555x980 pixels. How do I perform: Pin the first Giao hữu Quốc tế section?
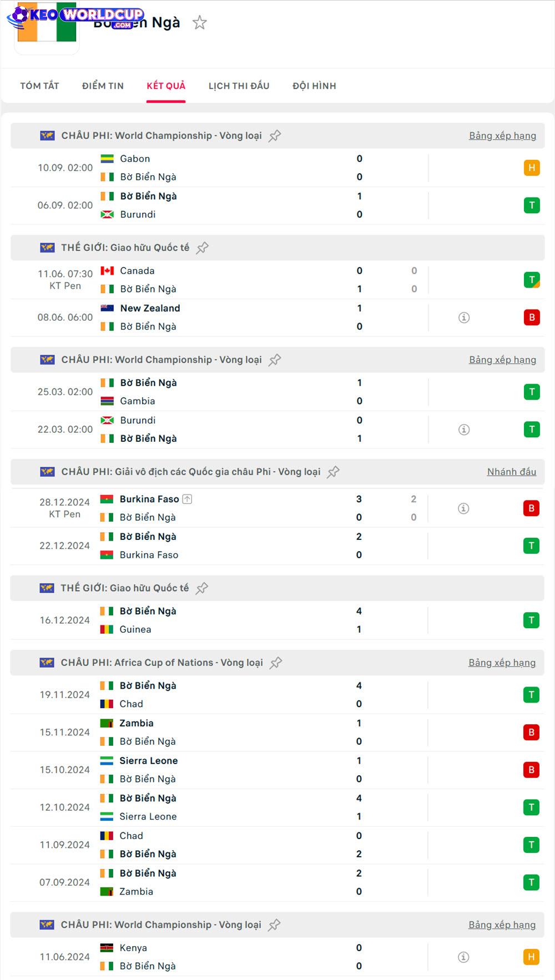click(x=203, y=248)
